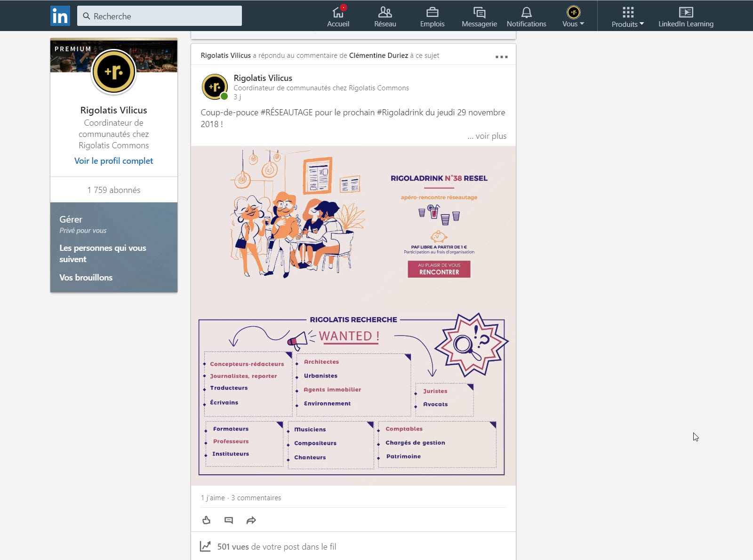Open Messagerie in the navigation bar
The height and width of the screenshot is (560, 753).
(479, 16)
